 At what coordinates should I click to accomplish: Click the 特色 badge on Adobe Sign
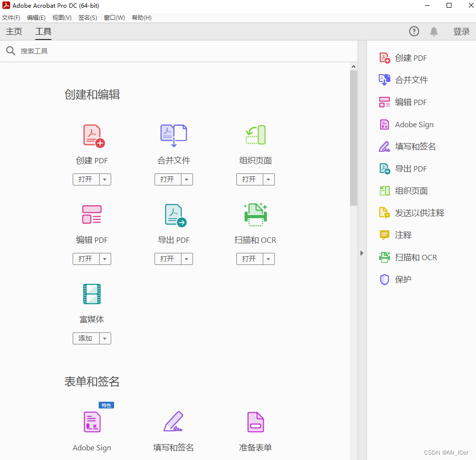[x=106, y=405]
